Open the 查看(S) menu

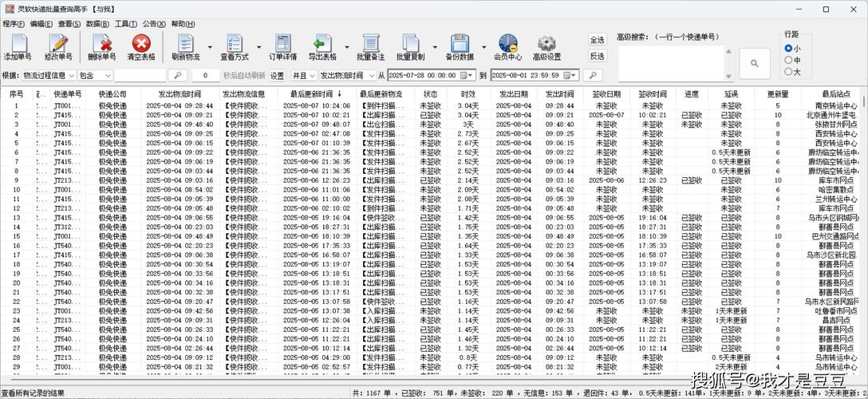[69, 24]
